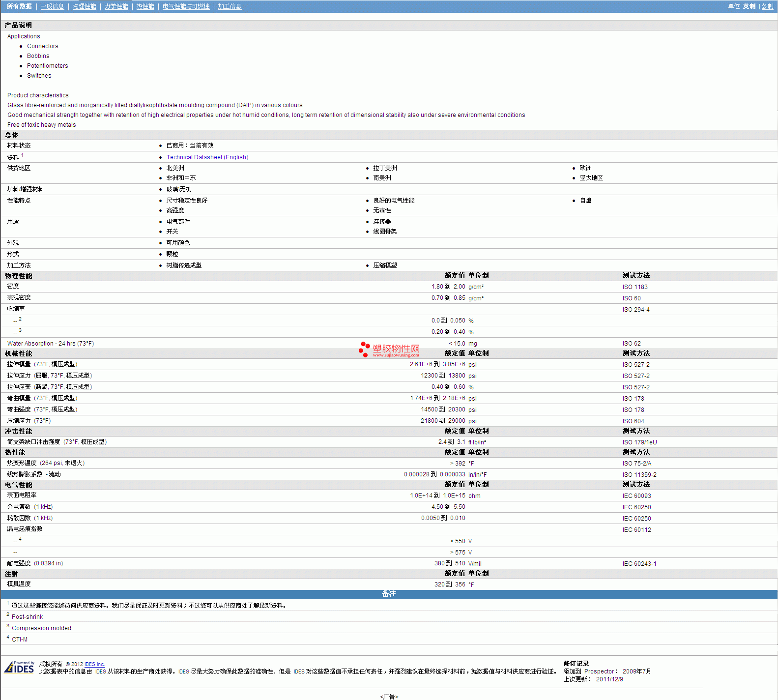Viewport: 778px width, 700px height.
Task: Navigate to the 热性能 section
Action: 145,6
